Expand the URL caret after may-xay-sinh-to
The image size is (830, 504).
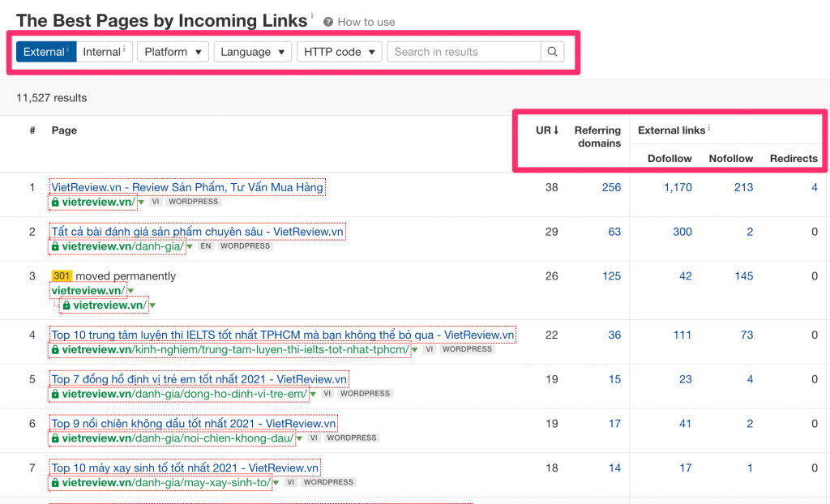coord(276,484)
